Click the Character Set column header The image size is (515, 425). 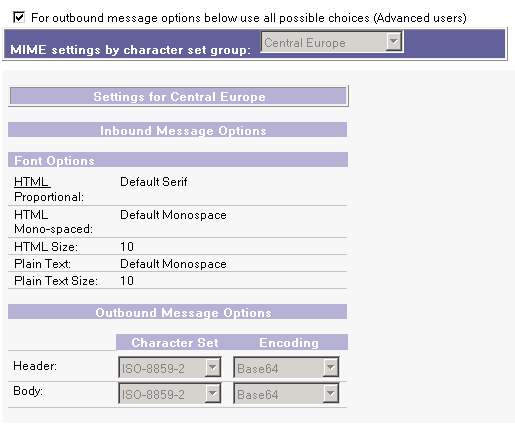[x=175, y=342]
